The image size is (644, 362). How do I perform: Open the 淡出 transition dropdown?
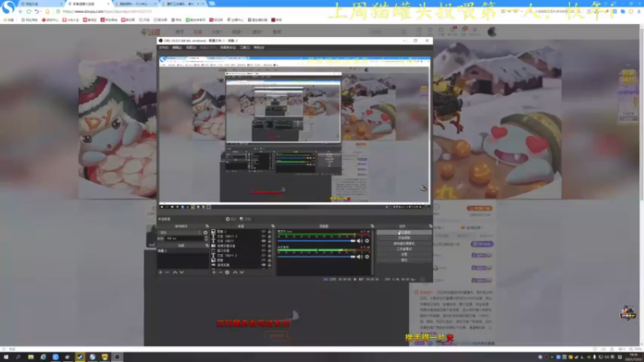(x=180, y=232)
